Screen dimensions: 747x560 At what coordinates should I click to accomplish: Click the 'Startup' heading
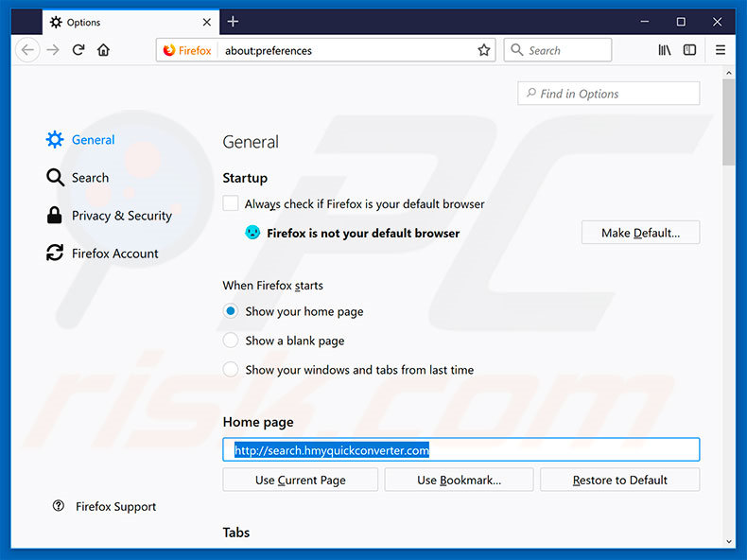pyautogui.click(x=245, y=178)
